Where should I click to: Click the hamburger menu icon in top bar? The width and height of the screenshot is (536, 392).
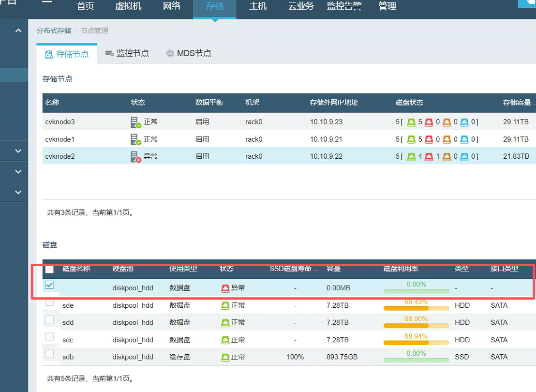tap(47, 1)
